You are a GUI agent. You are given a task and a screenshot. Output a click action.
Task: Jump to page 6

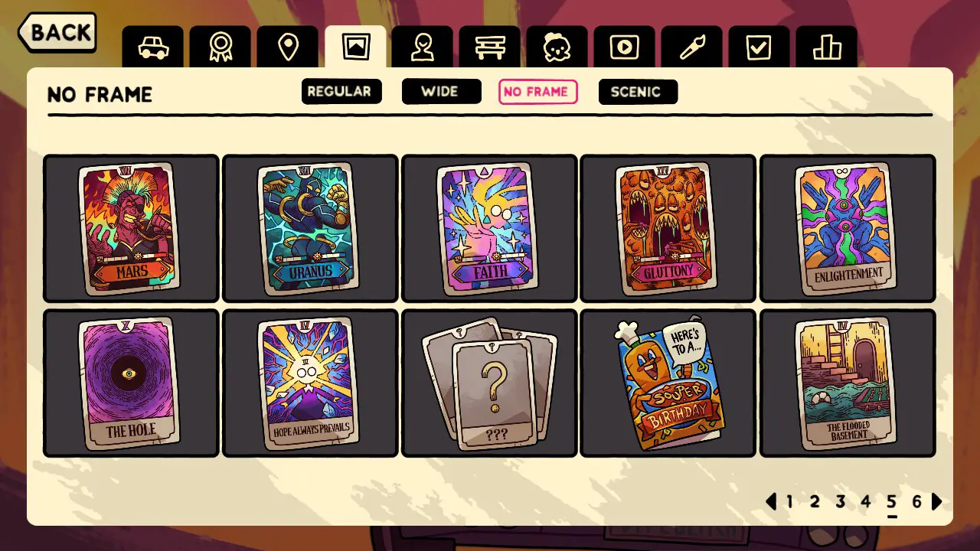[x=916, y=502]
